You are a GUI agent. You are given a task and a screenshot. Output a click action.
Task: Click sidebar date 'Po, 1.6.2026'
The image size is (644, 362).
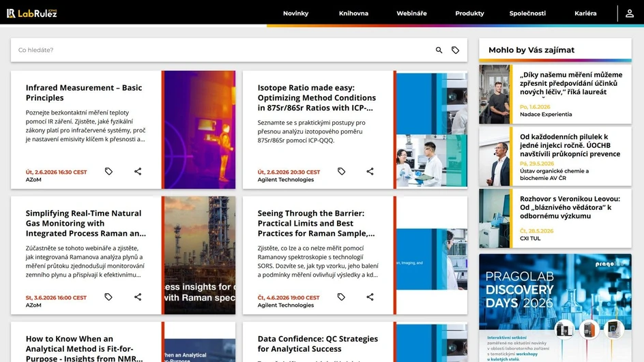tap(535, 107)
